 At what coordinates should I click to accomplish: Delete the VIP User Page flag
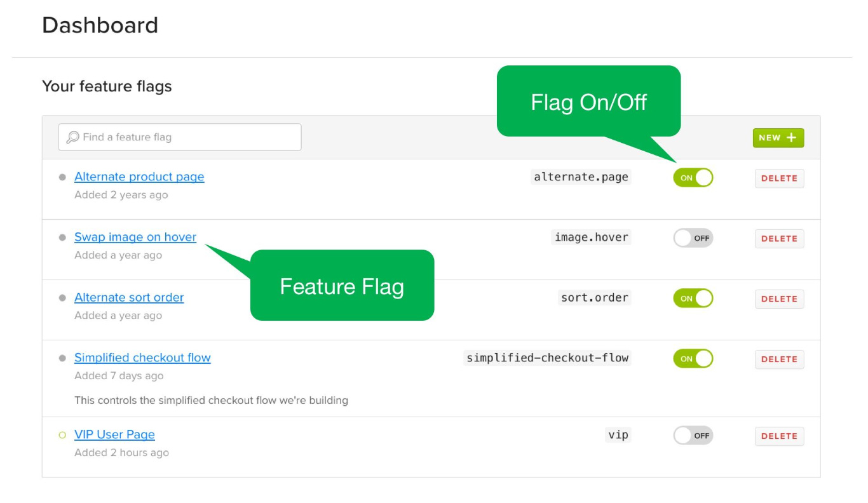[779, 436]
